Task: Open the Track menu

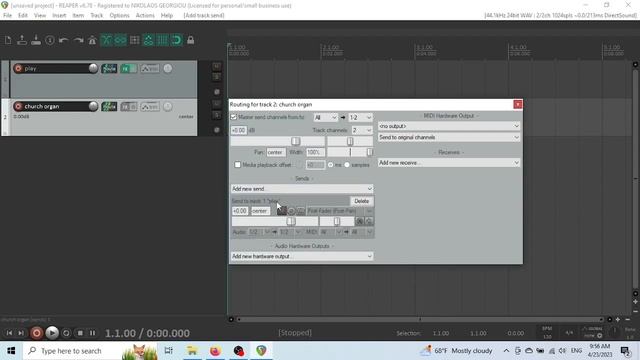Action: click(x=97, y=16)
